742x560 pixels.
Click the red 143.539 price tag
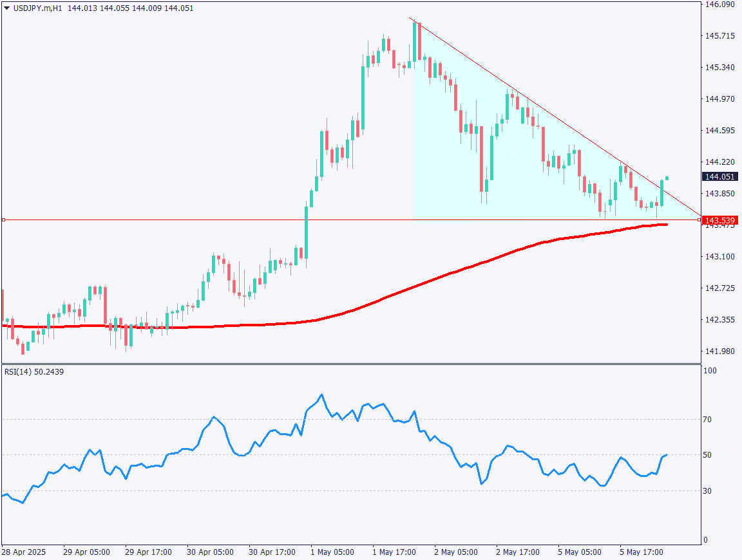pos(720,220)
